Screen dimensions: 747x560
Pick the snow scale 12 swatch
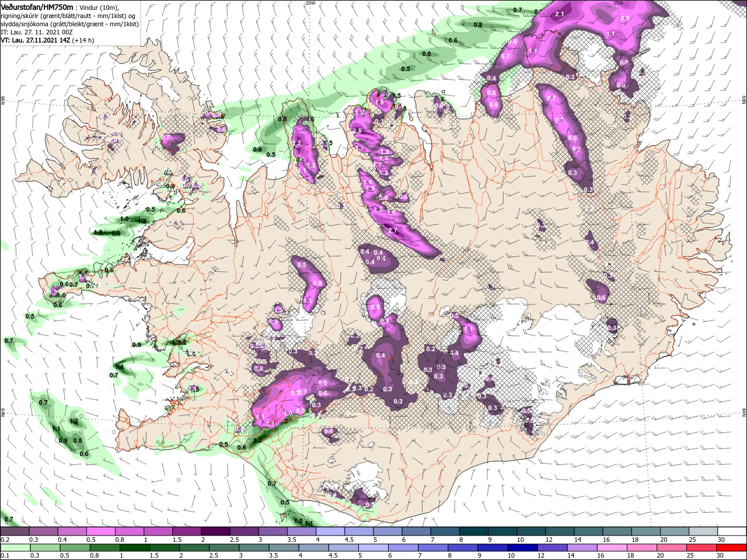[560, 531]
